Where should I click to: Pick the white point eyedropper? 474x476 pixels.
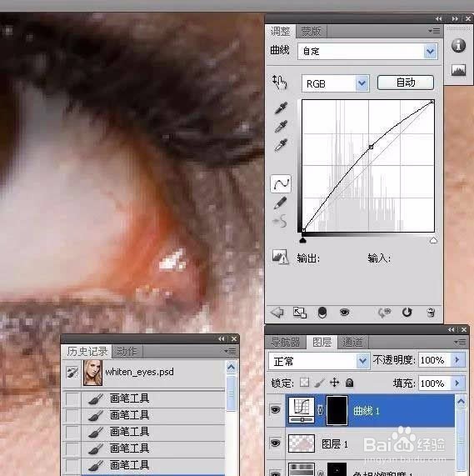coord(281,145)
